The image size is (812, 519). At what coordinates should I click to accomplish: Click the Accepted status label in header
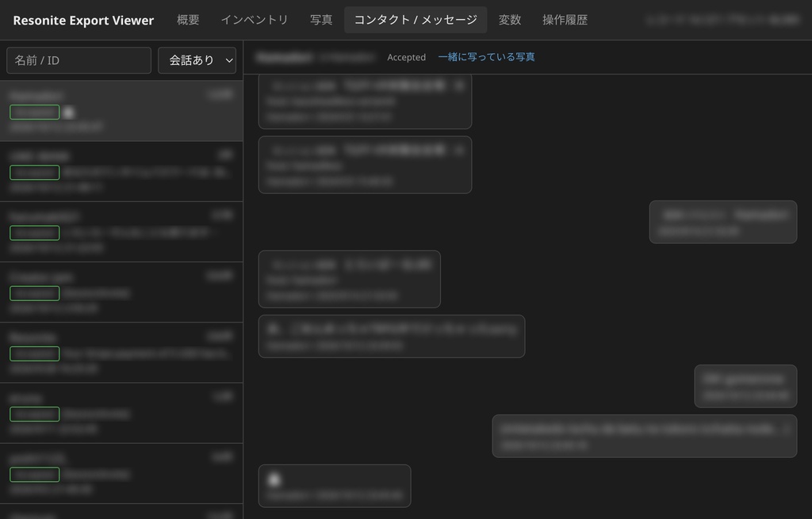(x=407, y=57)
